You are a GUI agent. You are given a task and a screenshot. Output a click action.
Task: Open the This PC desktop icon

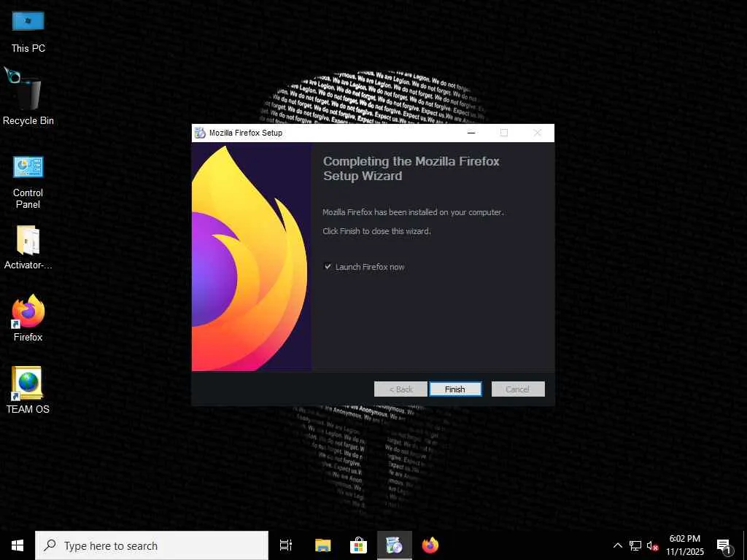click(28, 31)
